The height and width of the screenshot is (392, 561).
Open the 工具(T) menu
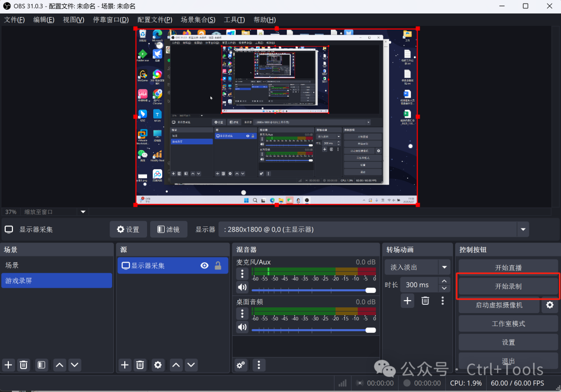coord(234,20)
